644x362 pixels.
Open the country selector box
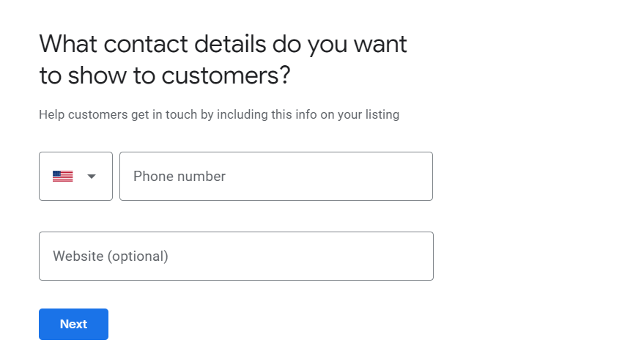75,176
